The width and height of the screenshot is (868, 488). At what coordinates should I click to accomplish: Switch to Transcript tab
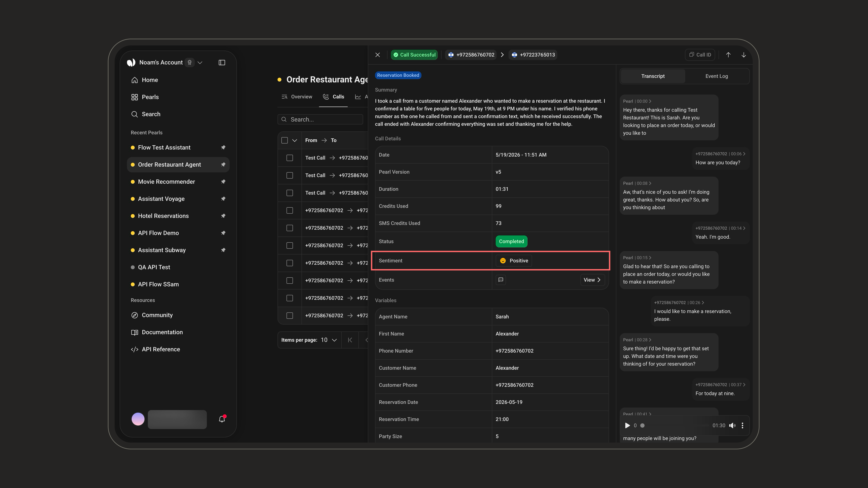[653, 76]
